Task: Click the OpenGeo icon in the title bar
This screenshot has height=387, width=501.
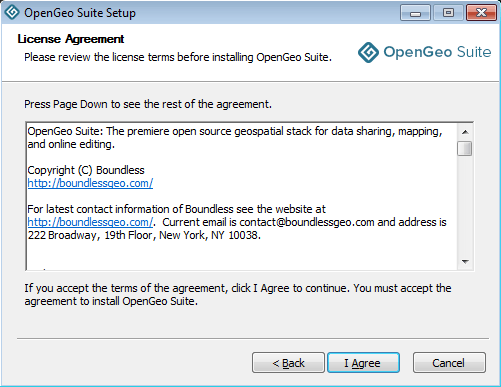Action: click(12, 12)
